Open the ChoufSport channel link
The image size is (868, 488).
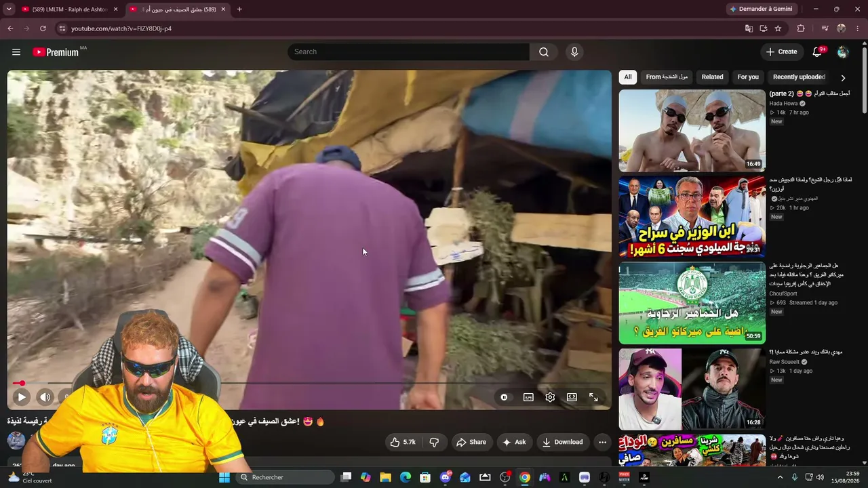tap(783, 294)
